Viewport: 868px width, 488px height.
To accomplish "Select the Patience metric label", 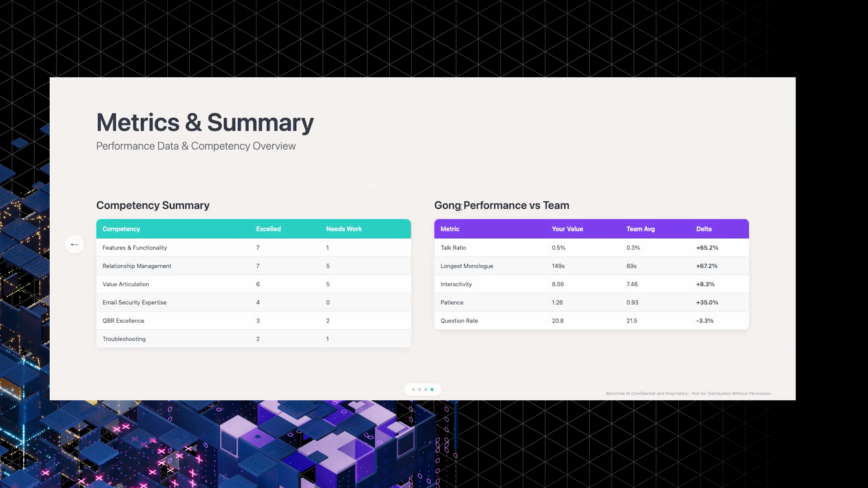I will pyautogui.click(x=452, y=302).
